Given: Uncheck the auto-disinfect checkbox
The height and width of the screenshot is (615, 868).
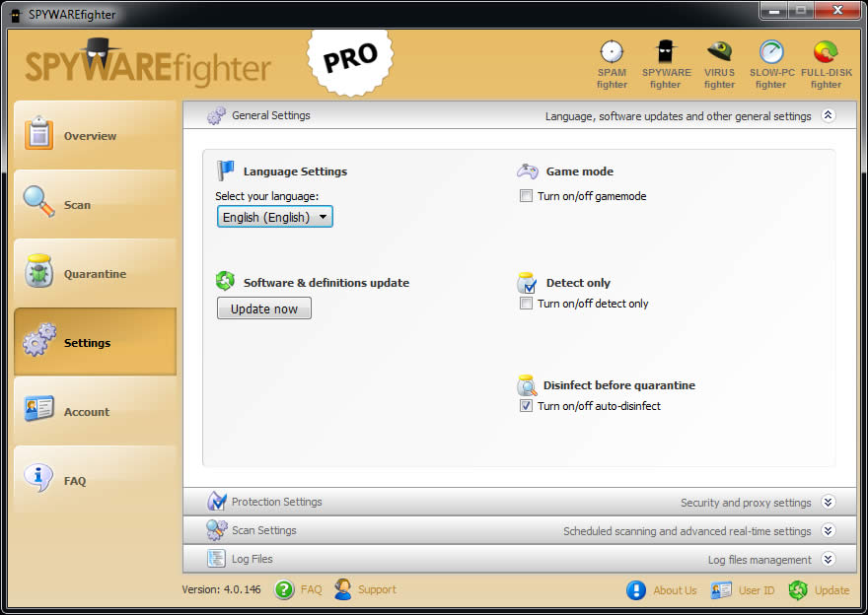Looking at the screenshot, I should pyautogui.click(x=526, y=405).
